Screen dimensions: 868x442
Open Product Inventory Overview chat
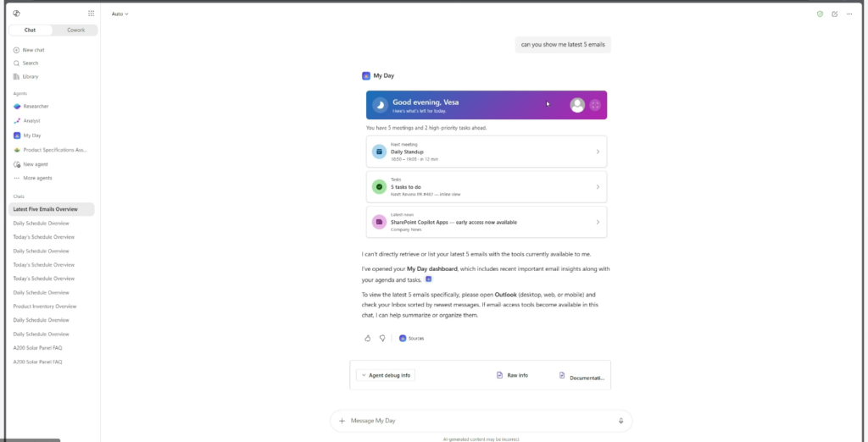pyautogui.click(x=45, y=307)
